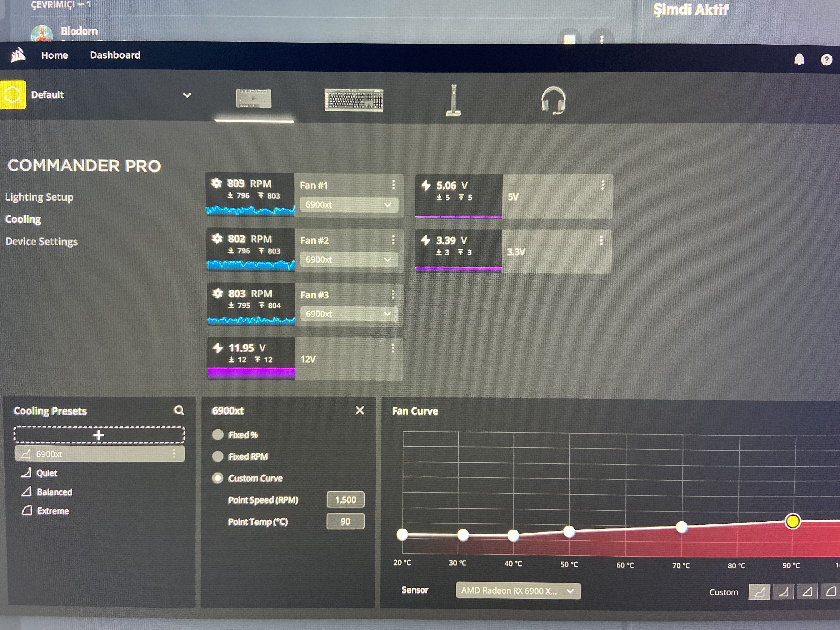Click the Blodom user in background window
The image size is (840, 630).
point(79,31)
